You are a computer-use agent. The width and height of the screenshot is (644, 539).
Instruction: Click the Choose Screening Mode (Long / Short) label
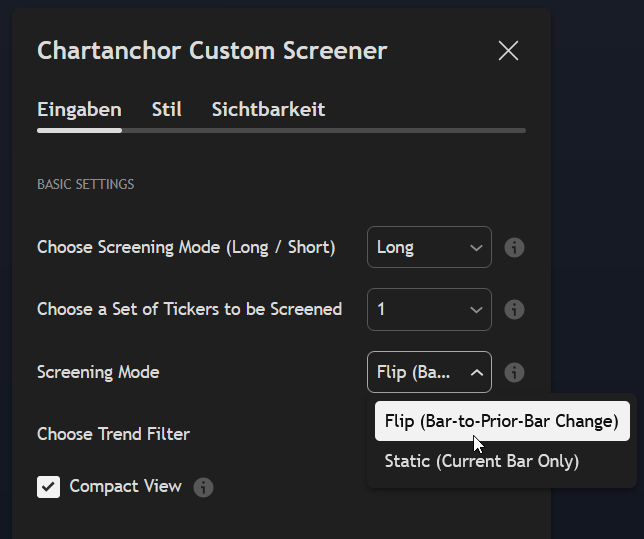click(x=186, y=248)
